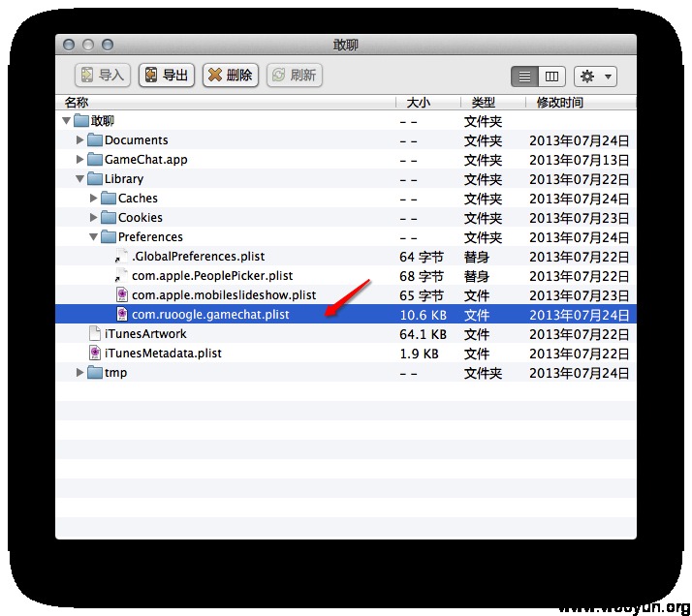Click the iTunesArtwork file icon
This screenshot has width=692, height=616.
94,333
